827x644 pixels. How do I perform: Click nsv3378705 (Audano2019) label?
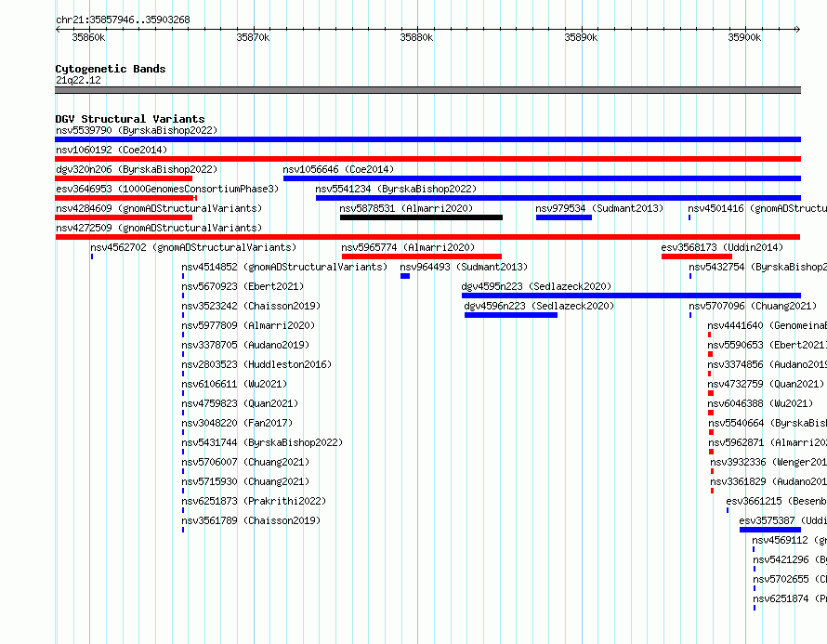[245, 345]
